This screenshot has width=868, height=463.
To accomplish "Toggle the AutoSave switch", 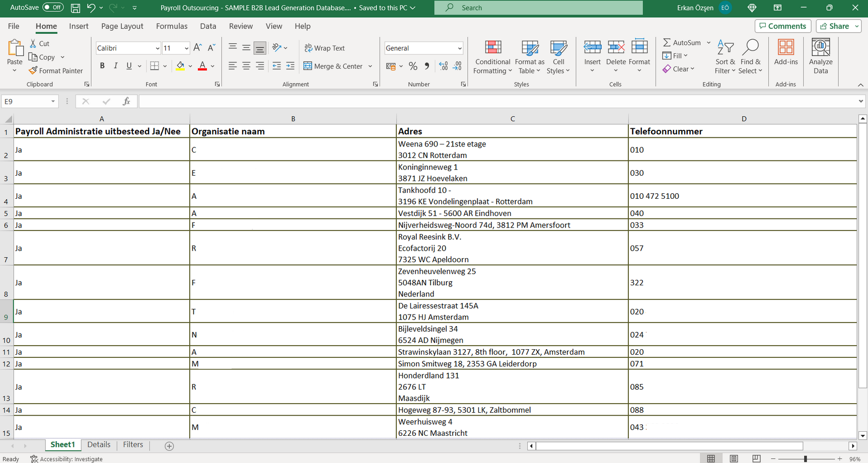I will 53,8.
